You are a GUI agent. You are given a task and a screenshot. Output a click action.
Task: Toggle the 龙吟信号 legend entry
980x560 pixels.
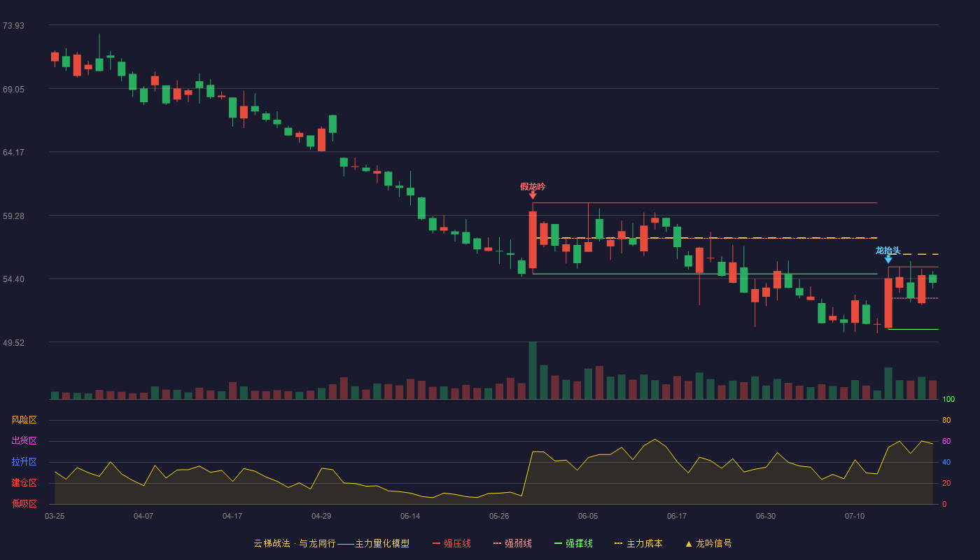pyautogui.click(x=708, y=543)
